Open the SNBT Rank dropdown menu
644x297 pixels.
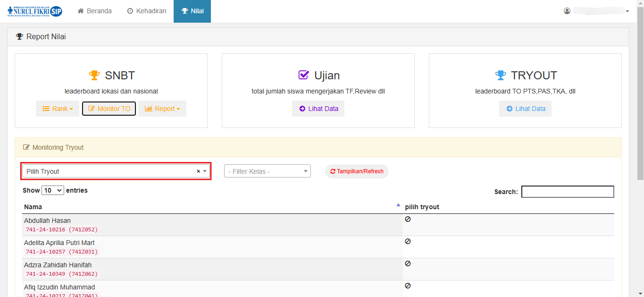[x=58, y=109]
